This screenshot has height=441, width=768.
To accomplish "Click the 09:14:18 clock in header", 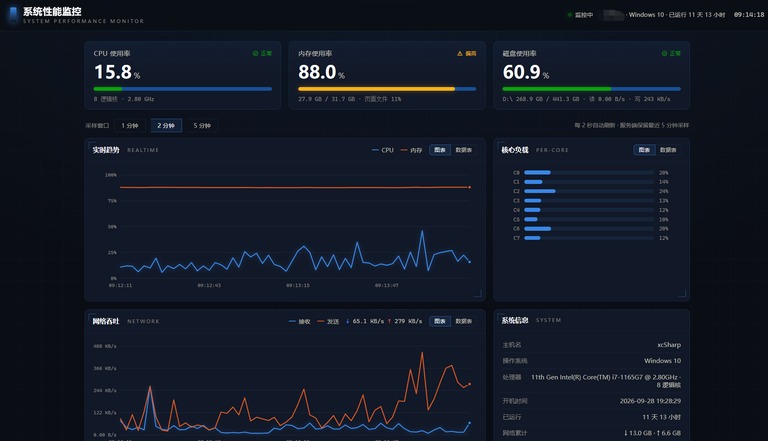I will coord(749,15).
